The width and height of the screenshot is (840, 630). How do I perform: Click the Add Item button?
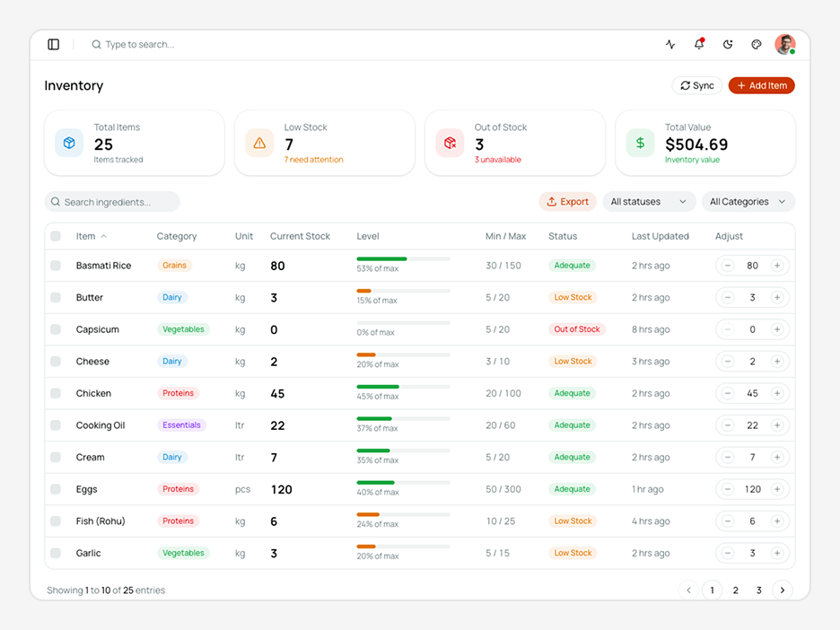[761, 86]
